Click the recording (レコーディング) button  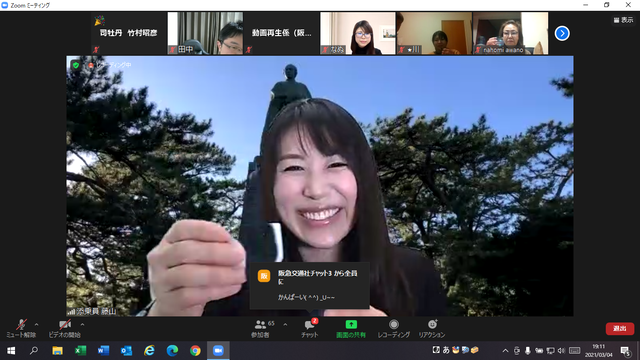pos(393,329)
